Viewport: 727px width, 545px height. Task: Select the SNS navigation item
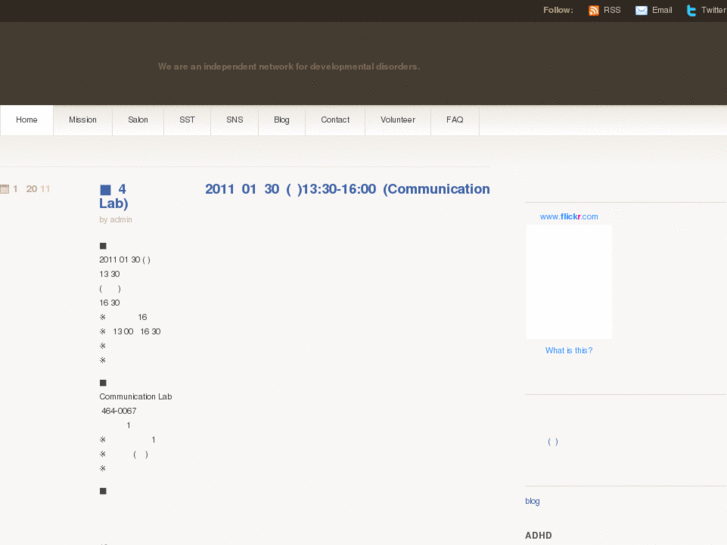235,120
